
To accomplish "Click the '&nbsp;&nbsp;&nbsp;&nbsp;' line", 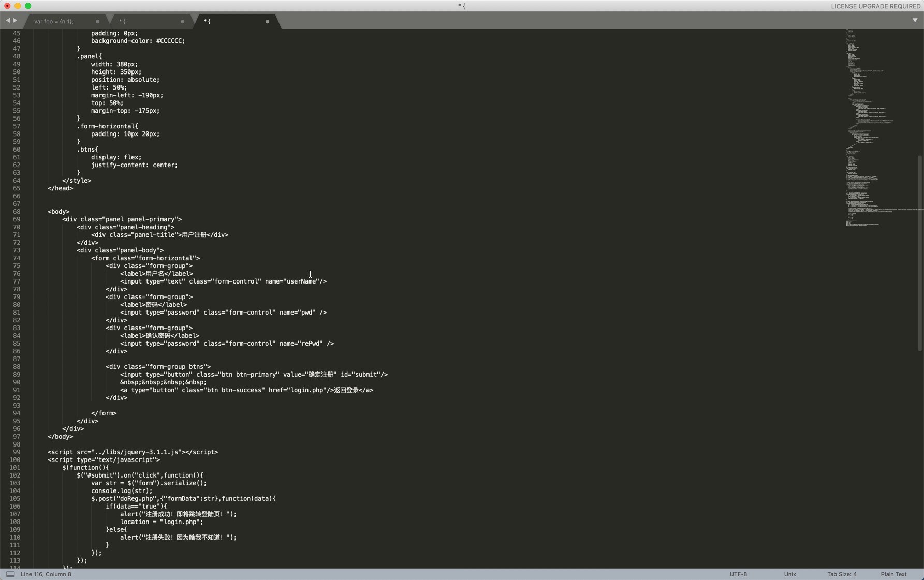I will 163,382.
